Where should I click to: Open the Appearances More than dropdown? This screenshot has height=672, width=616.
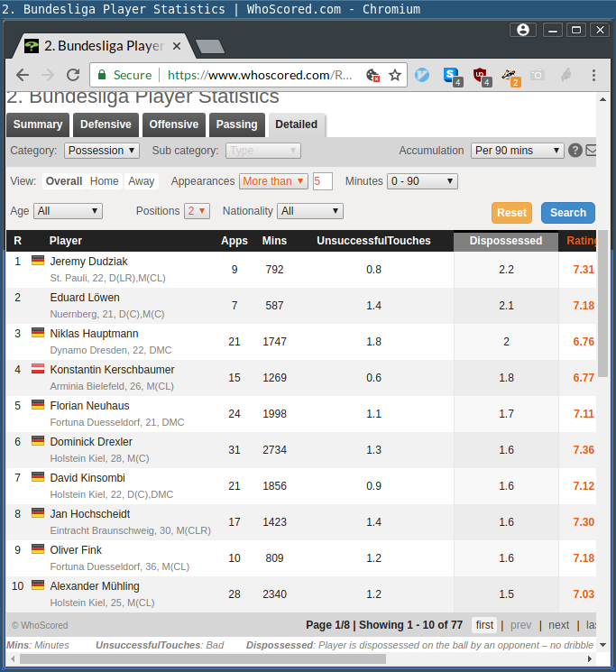point(274,181)
